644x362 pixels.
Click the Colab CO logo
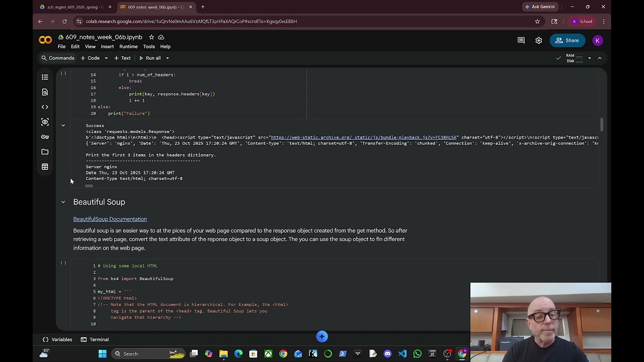45,40
